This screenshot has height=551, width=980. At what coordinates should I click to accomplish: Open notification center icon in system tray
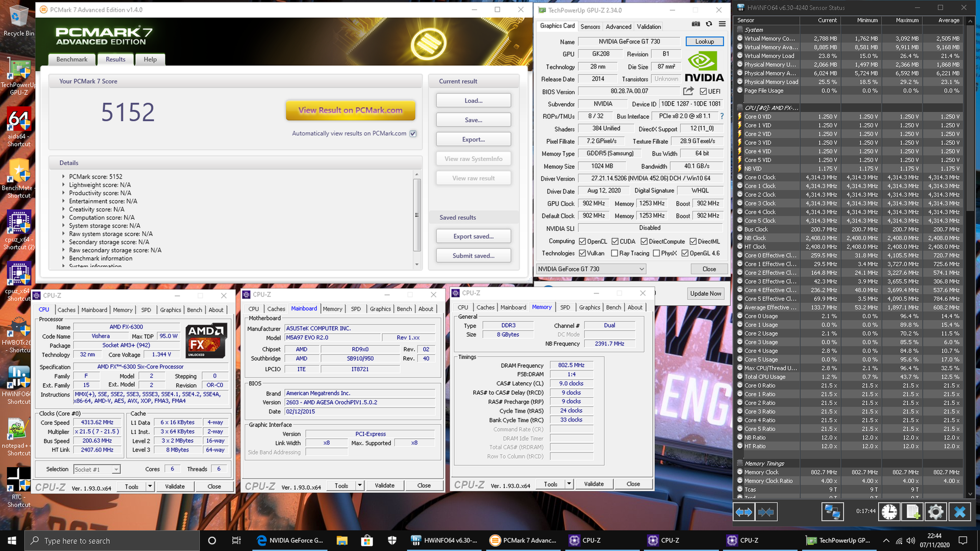click(x=963, y=540)
